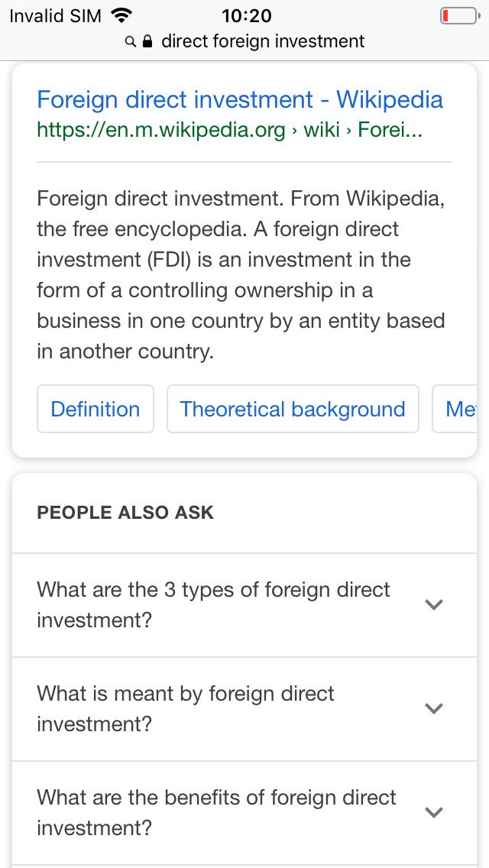Open the Theoretical background section chip

[x=293, y=409]
